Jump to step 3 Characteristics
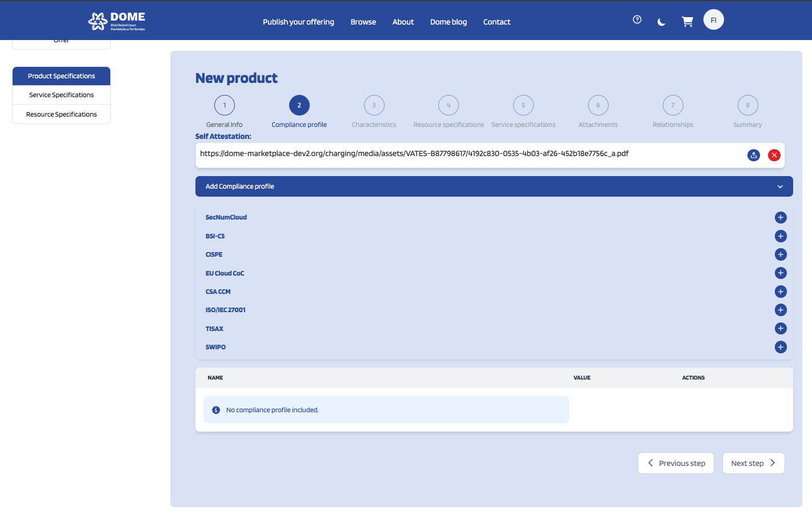This screenshot has width=812, height=518. point(374,105)
